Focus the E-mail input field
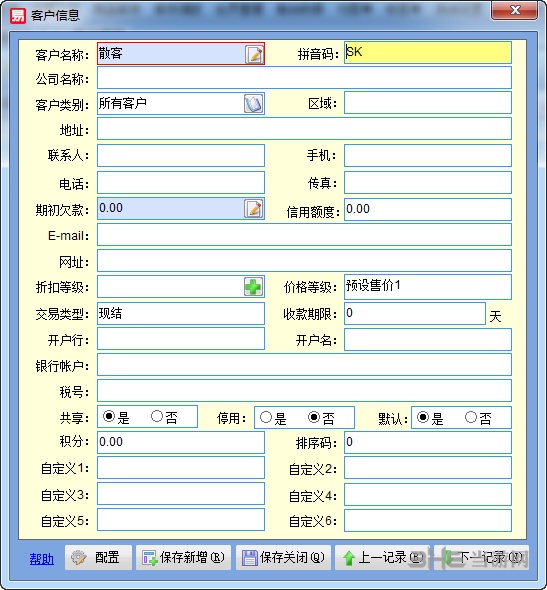 click(x=304, y=235)
